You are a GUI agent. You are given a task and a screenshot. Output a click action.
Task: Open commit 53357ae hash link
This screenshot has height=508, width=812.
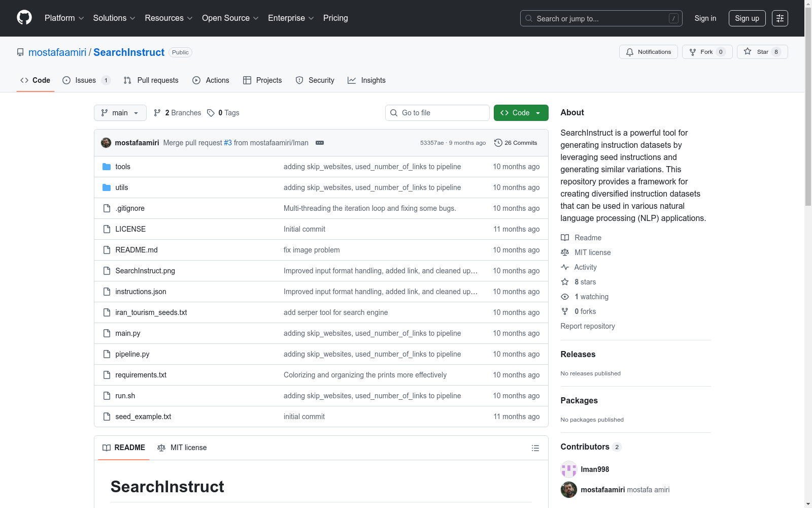[432, 143]
